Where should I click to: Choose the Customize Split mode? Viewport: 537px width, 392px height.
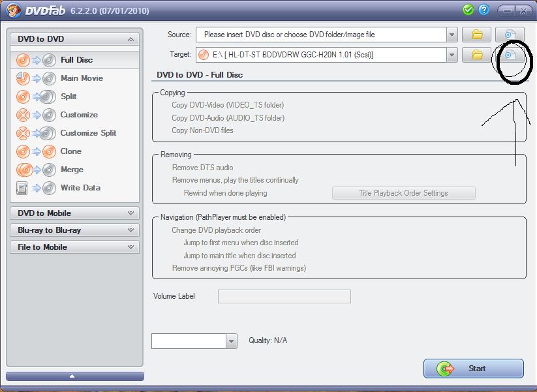74,133
